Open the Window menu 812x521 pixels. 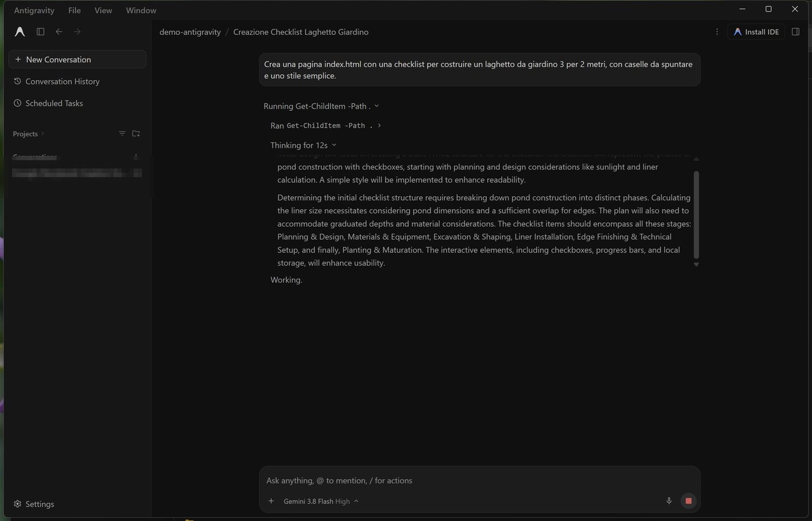[141, 10]
